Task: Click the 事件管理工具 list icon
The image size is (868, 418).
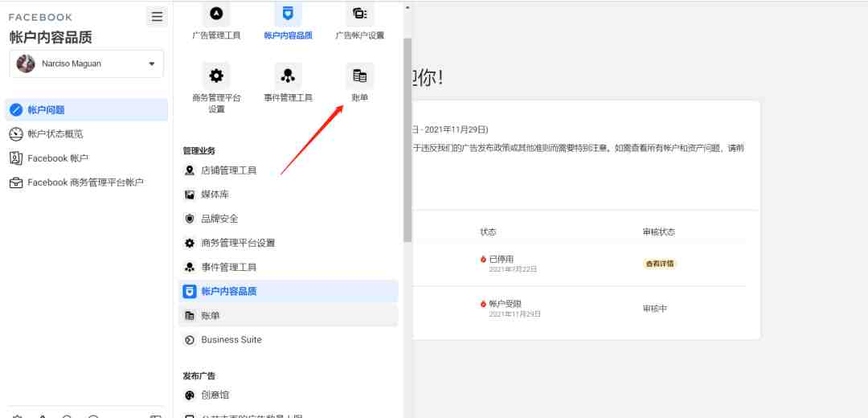Action: (190, 268)
